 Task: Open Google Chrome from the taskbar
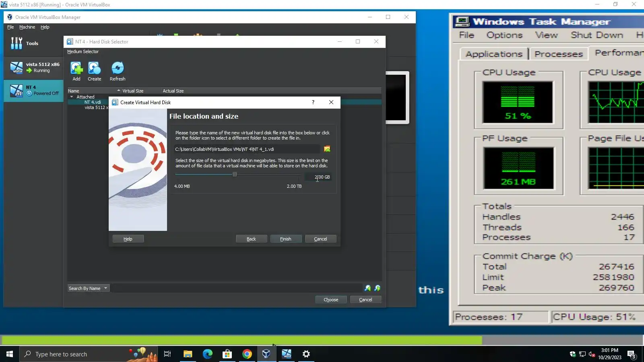[247, 354]
